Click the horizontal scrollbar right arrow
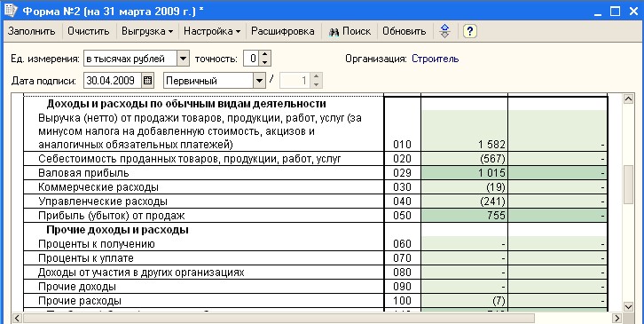The height and width of the screenshot is (324, 644). pos(617,319)
